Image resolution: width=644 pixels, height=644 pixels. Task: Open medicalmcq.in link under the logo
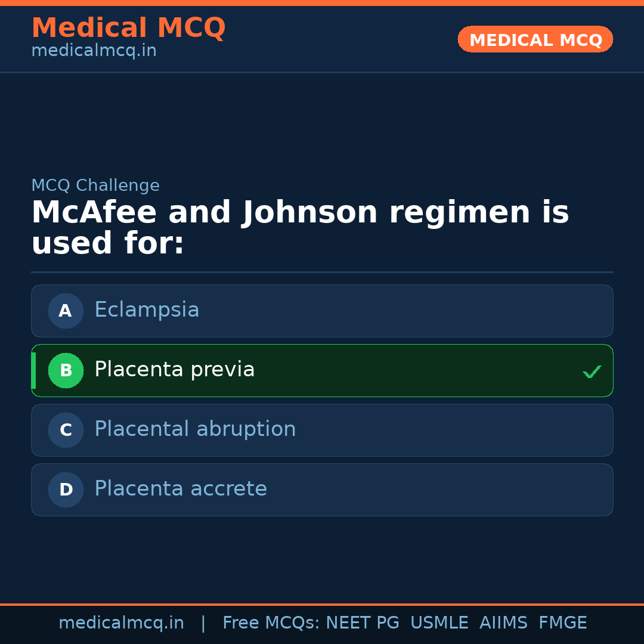click(x=94, y=50)
